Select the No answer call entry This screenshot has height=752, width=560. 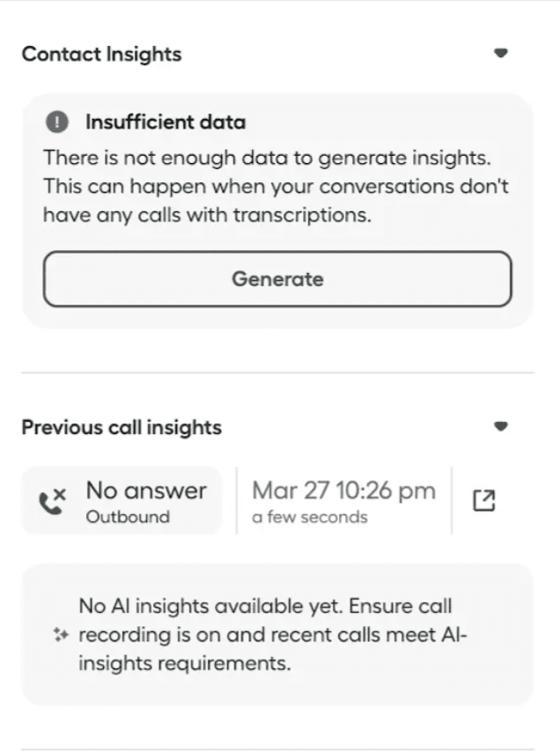point(121,499)
